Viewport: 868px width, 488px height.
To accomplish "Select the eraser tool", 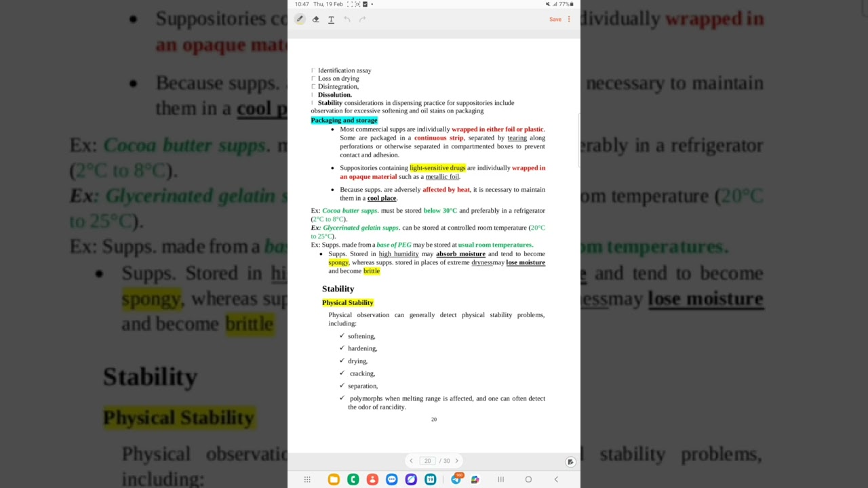I will pos(315,19).
